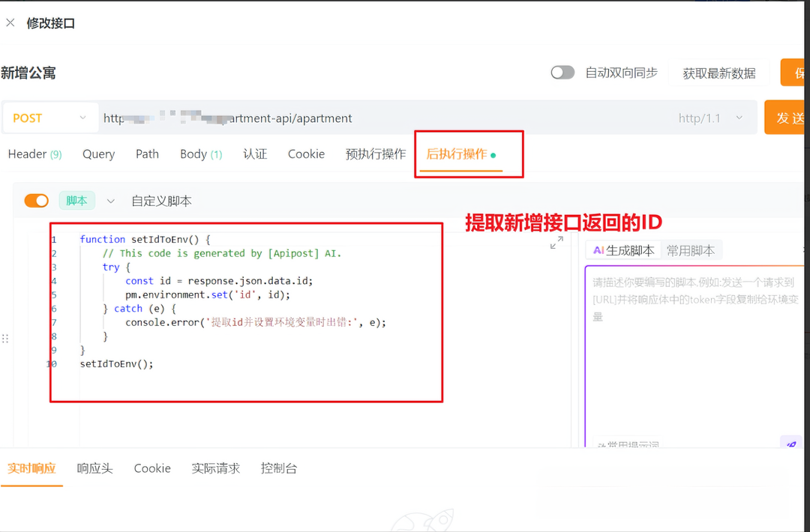Click the 自定义脚本 label

[x=162, y=201]
